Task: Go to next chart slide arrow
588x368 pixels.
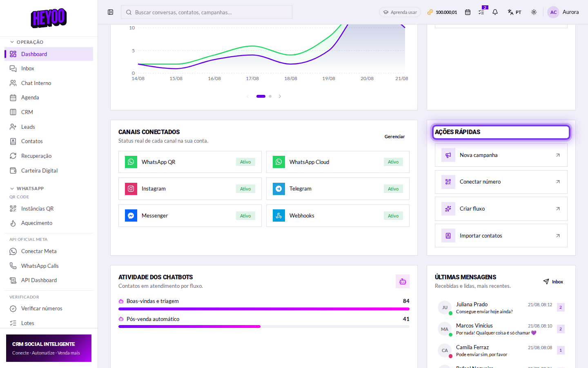Action: pyautogui.click(x=280, y=96)
